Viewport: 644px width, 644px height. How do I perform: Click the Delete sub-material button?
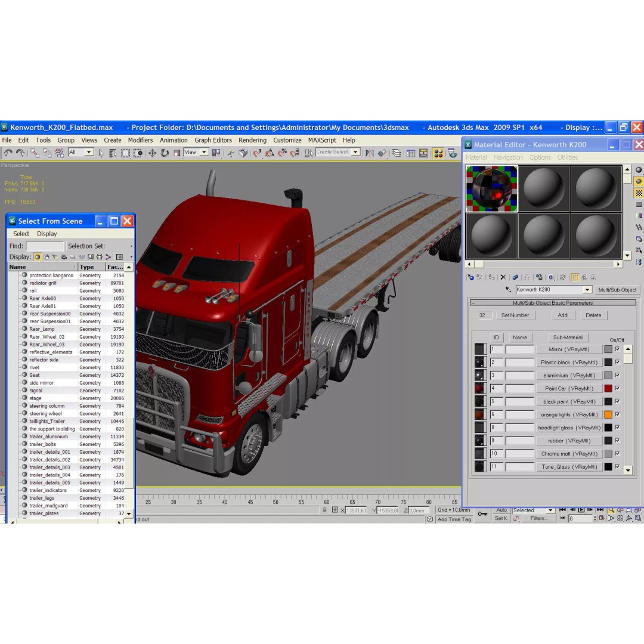click(x=593, y=315)
